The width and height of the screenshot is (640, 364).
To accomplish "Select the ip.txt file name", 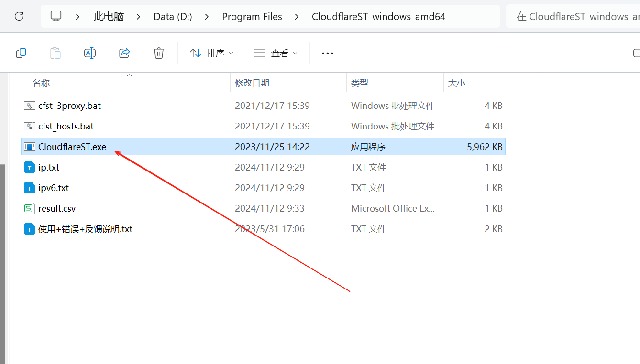I will (x=49, y=167).
